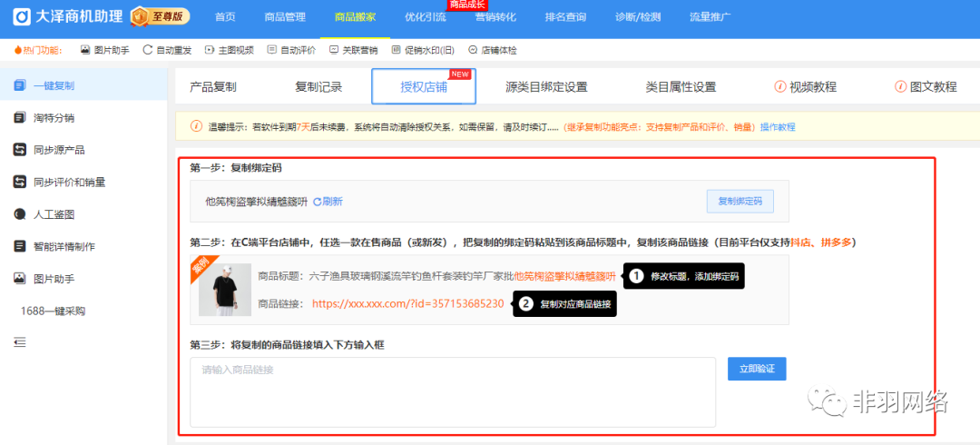The image size is (980, 445).
Task: Collapse the left sidebar menu
Action: (x=20, y=342)
